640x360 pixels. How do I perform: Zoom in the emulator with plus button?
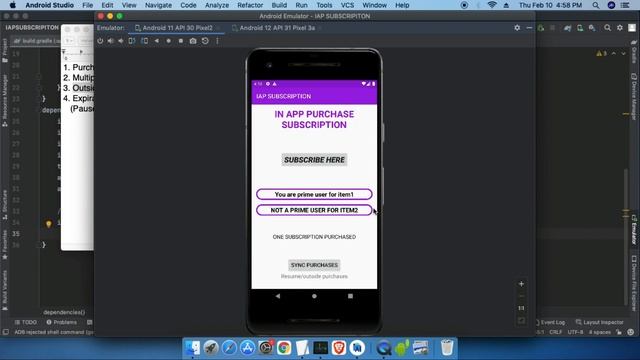pyautogui.click(x=521, y=284)
